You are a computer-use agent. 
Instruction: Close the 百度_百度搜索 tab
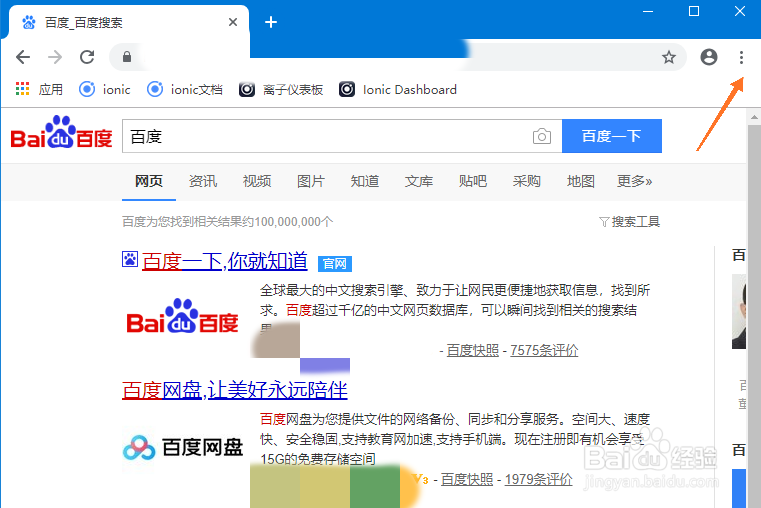(x=233, y=22)
